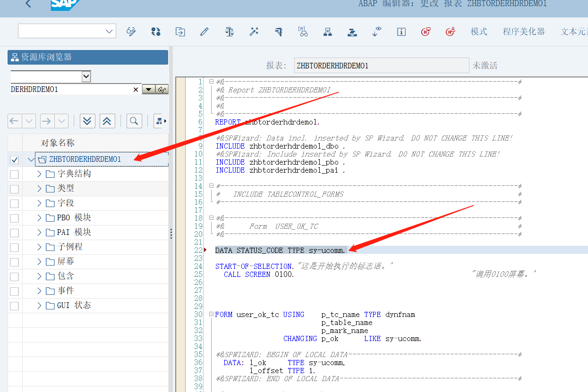Navigate back with the back arrow

click(x=27, y=4)
